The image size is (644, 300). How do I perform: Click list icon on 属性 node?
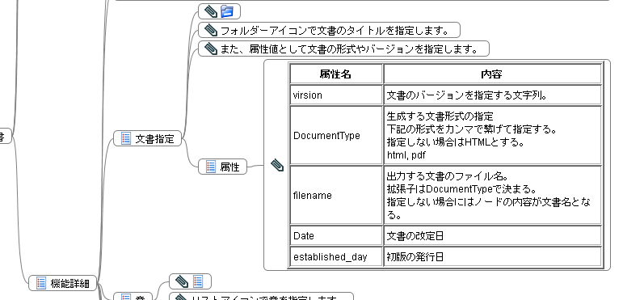click(211, 167)
